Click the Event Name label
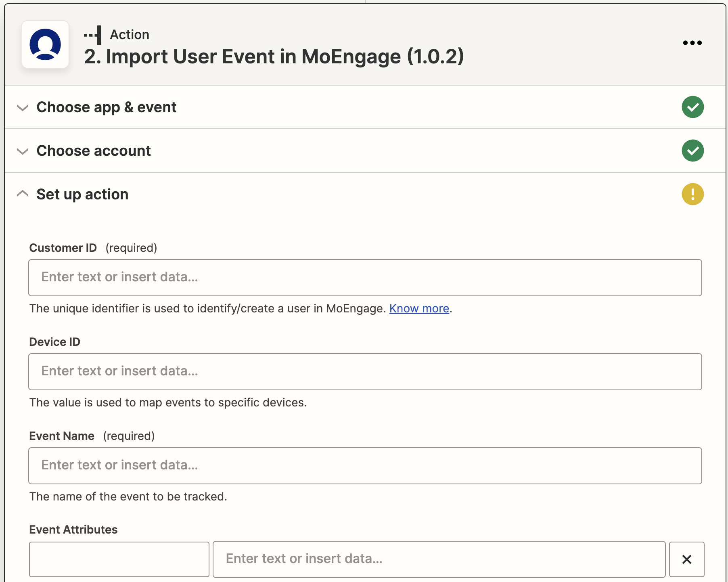 coord(62,436)
